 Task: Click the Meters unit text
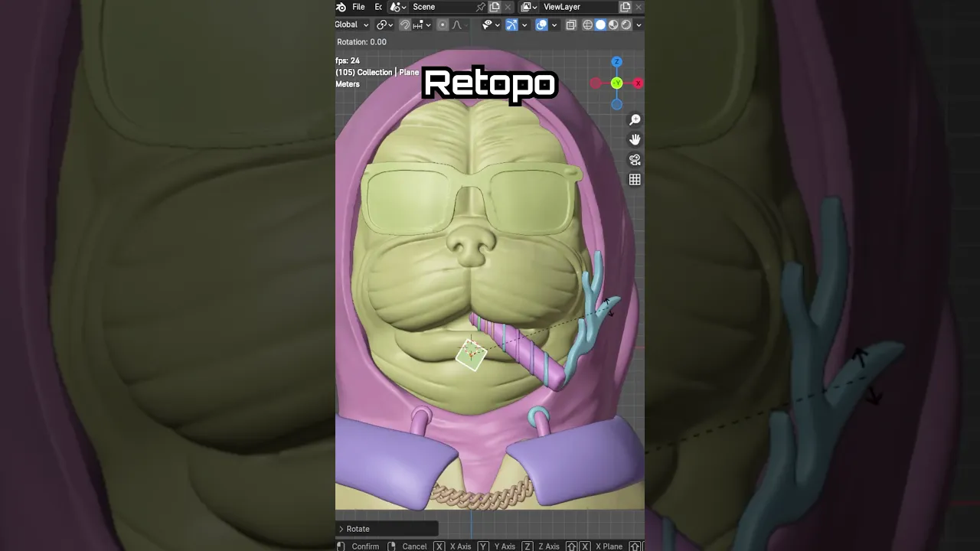(x=348, y=84)
